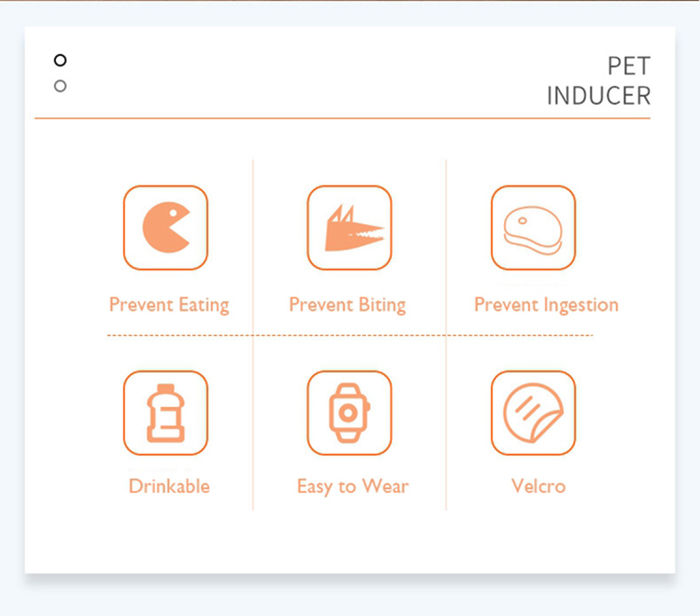Select the lower gray circle indicator
The width and height of the screenshot is (700, 616).
point(59,86)
